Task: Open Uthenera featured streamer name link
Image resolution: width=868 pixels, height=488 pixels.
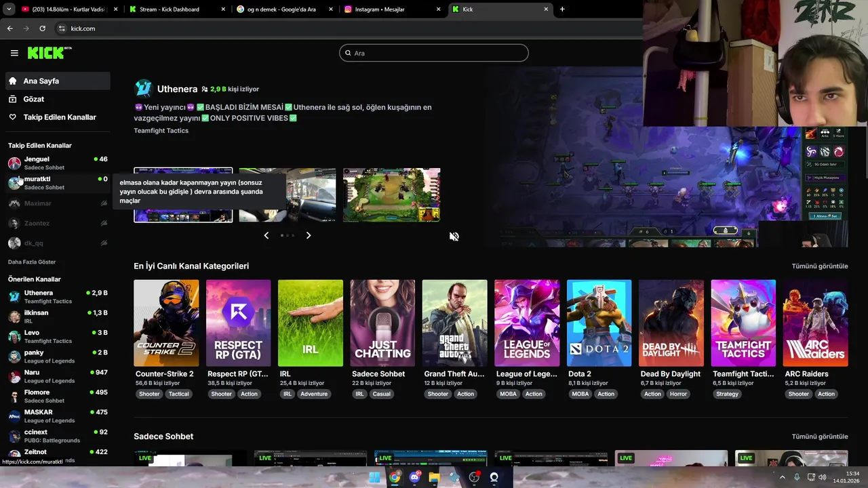Action: [x=177, y=89]
